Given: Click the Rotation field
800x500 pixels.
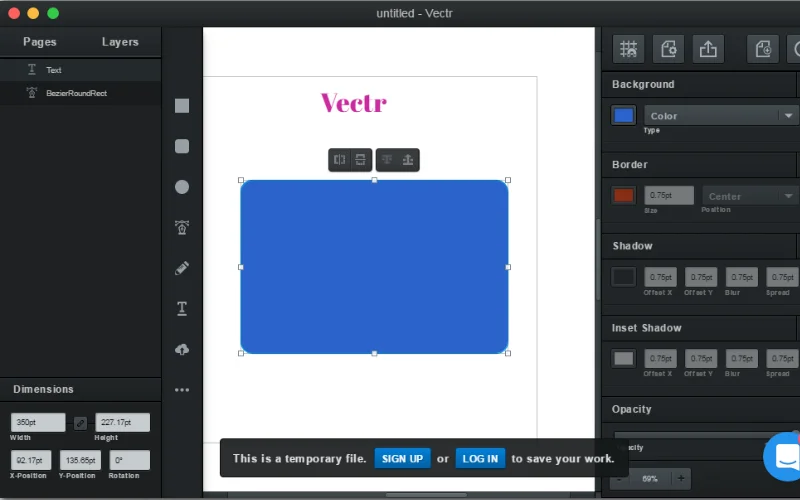Looking at the screenshot, I should pyautogui.click(x=130, y=460).
